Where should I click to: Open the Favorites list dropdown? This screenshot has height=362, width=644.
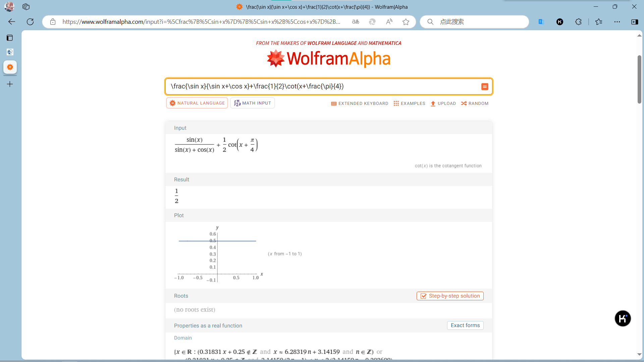pos(599,22)
